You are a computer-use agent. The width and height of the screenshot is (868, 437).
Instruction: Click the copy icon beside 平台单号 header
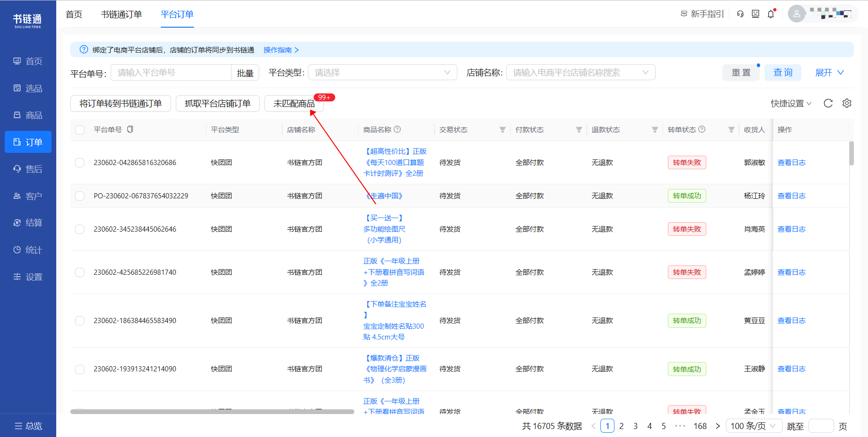pyautogui.click(x=130, y=129)
